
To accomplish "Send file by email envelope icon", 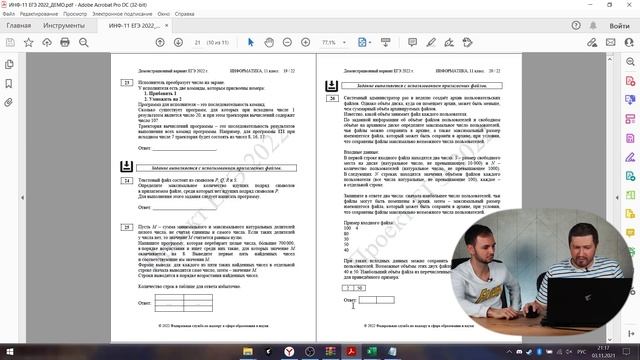I will 611,42.
